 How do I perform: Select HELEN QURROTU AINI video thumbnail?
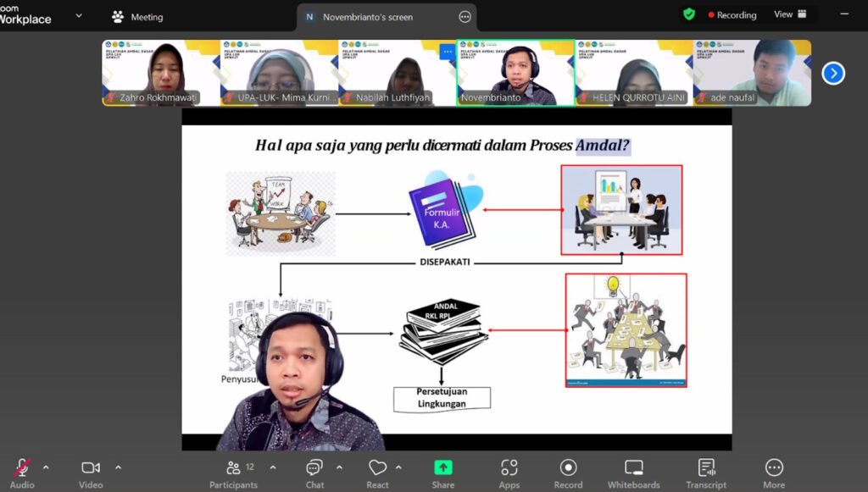coord(634,73)
